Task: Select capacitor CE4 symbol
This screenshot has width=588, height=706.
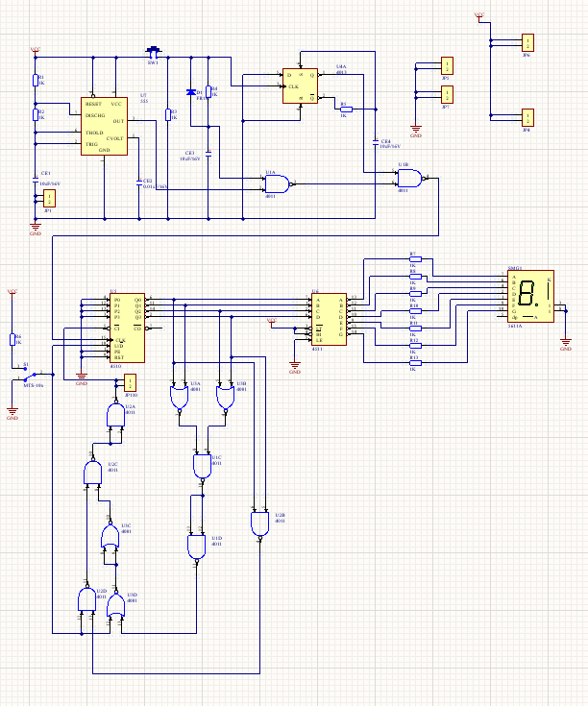Action: click(376, 142)
